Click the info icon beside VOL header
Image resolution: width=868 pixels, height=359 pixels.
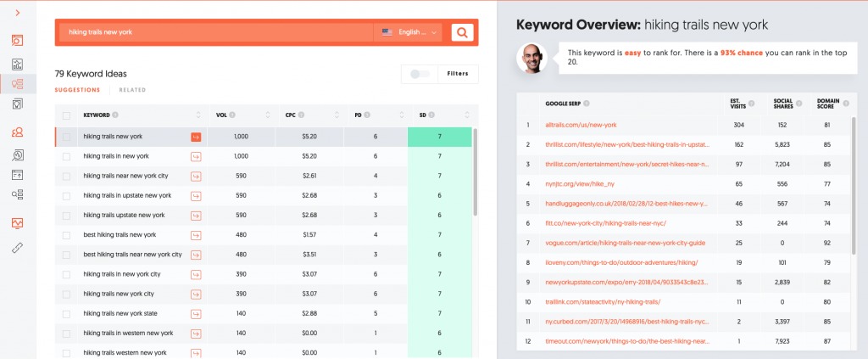(x=232, y=115)
